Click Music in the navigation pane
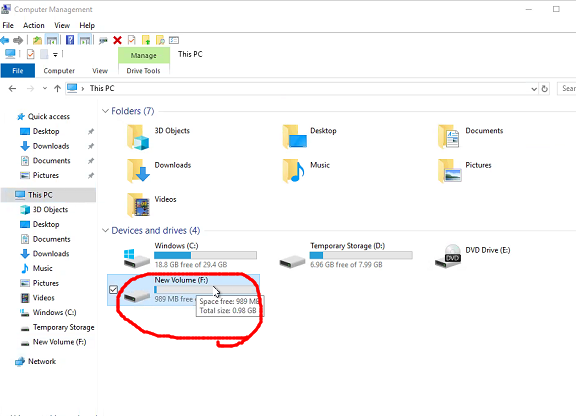The width and height of the screenshot is (576, 416). (x=37, y=268)
